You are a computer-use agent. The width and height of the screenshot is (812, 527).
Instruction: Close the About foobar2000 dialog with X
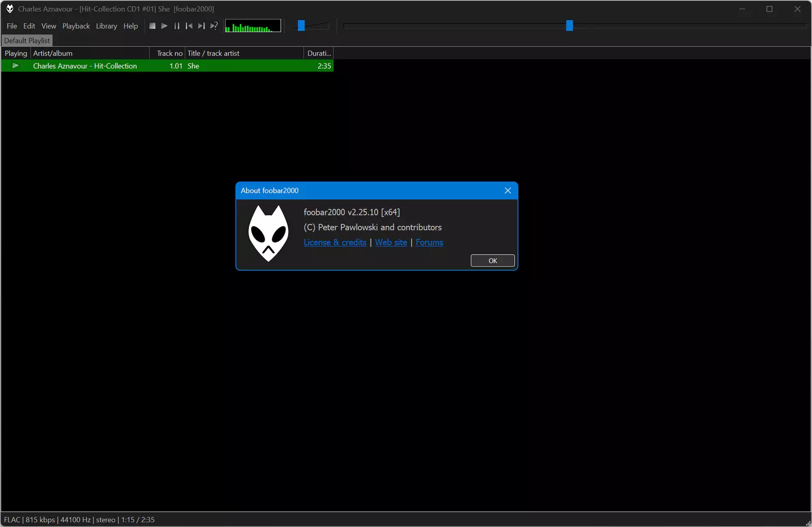tap(508, 191)
